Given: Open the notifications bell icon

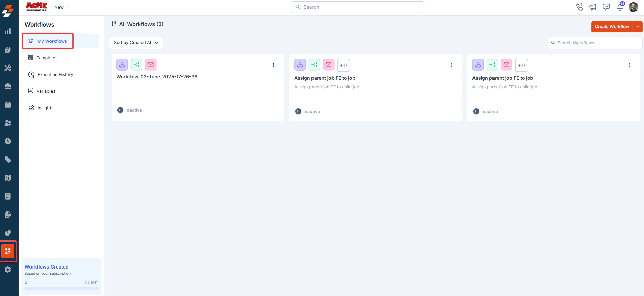Looking at the screenshot, I should 620,7.
